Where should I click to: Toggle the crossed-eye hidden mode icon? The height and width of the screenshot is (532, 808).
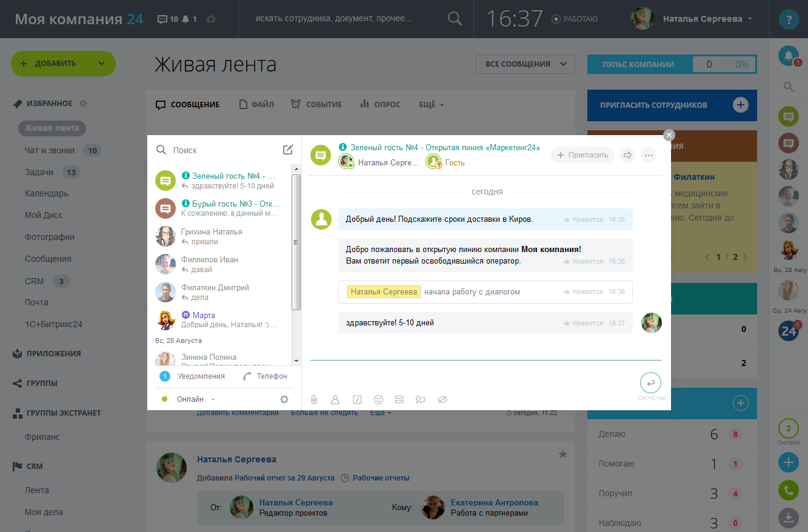(442, 399)
